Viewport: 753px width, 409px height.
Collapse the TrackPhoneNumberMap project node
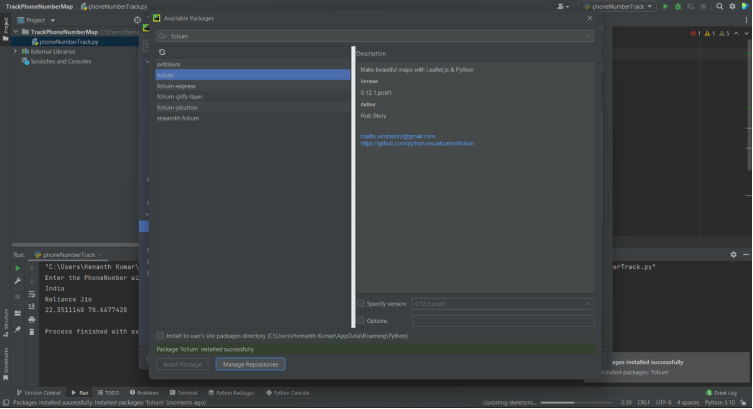[15, 32]
